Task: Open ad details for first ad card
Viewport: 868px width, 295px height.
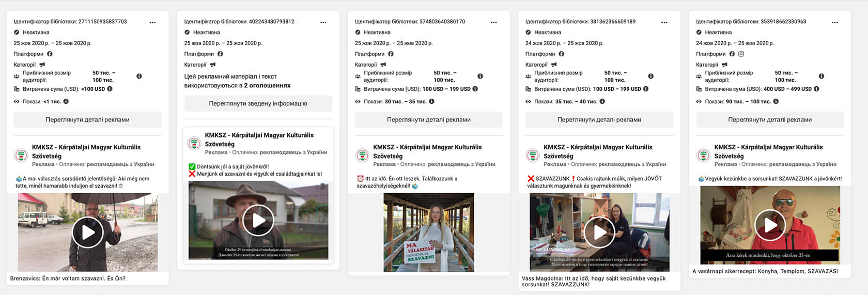Action: [87, 119]
